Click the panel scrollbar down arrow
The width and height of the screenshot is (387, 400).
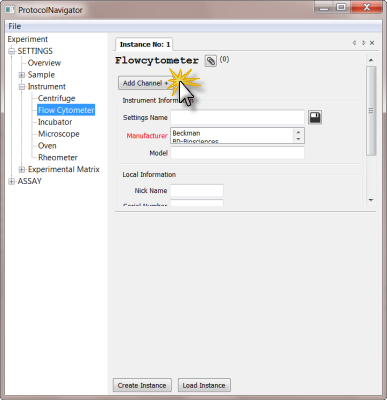[371, 200]
